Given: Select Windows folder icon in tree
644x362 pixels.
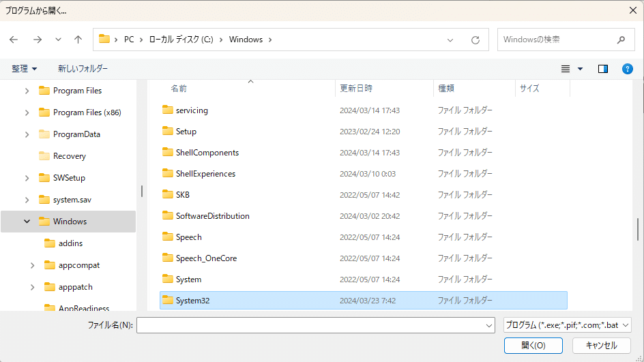Looking at the screenshot, I should tap(44, 221).
